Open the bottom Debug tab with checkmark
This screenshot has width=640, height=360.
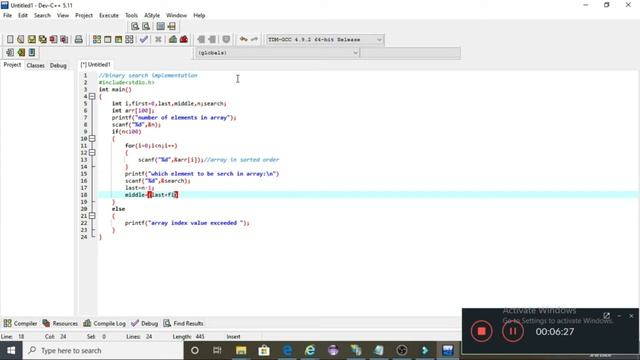144,323
